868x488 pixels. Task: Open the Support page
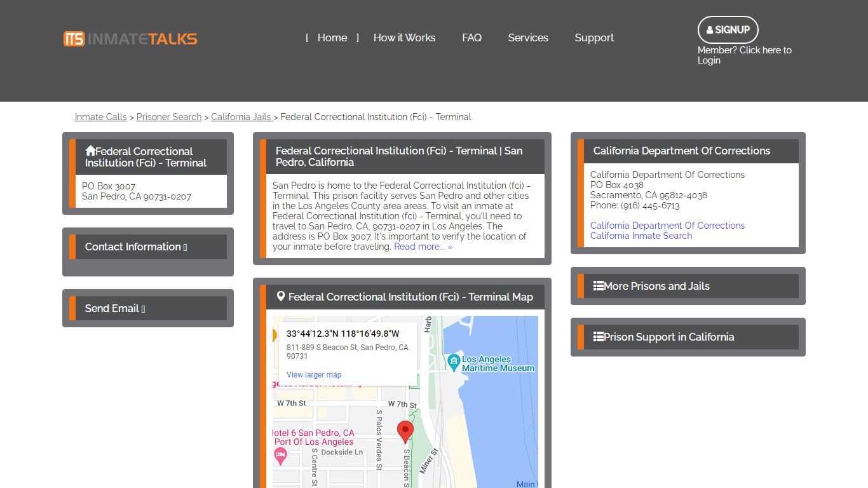coord(594,38)
